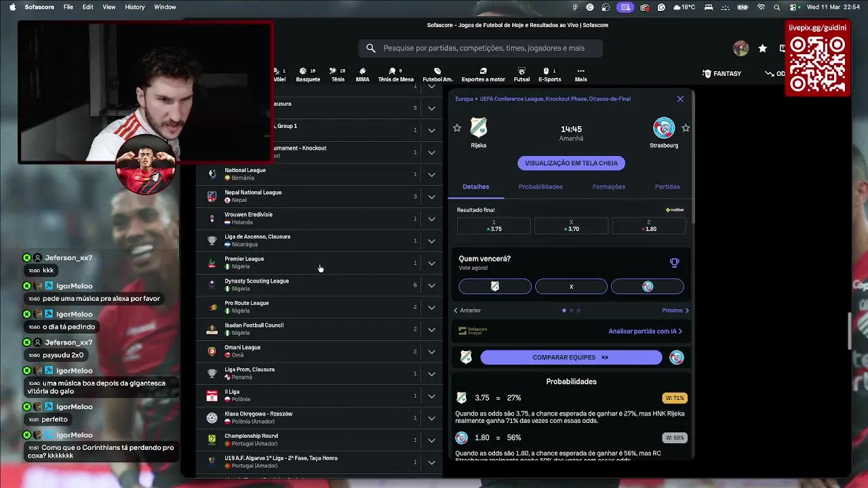
Task: Click the Sofascore Analyst logo
Action: [x=473, y=331]
